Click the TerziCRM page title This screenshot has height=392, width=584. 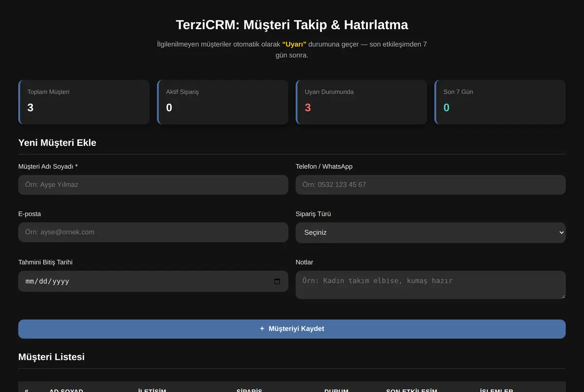(x=292, y=25)
